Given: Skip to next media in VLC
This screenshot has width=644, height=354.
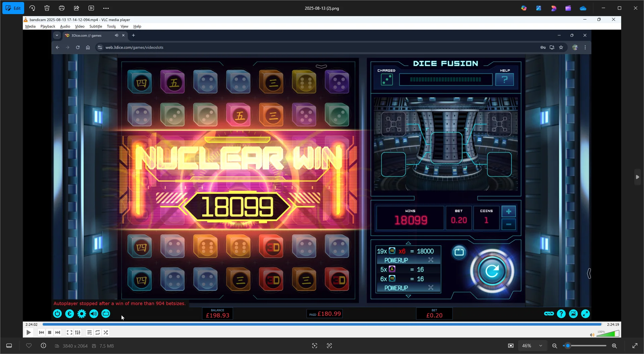Looking at the screenshot, I should 58,333.
